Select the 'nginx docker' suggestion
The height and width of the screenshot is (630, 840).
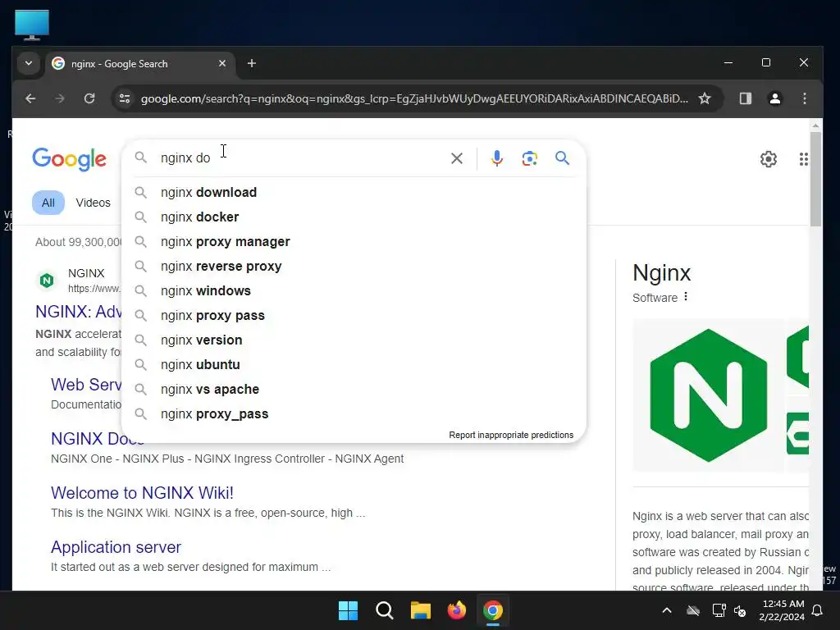coord(354,217)
